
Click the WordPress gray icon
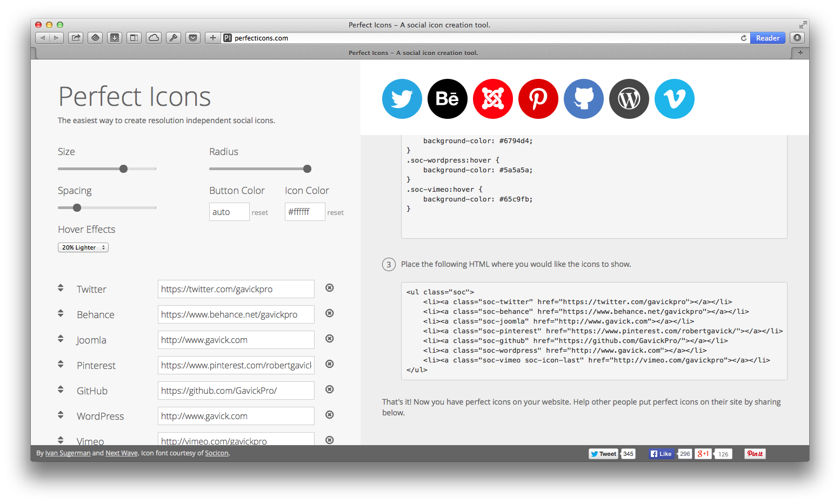click(x=629, y=99)
